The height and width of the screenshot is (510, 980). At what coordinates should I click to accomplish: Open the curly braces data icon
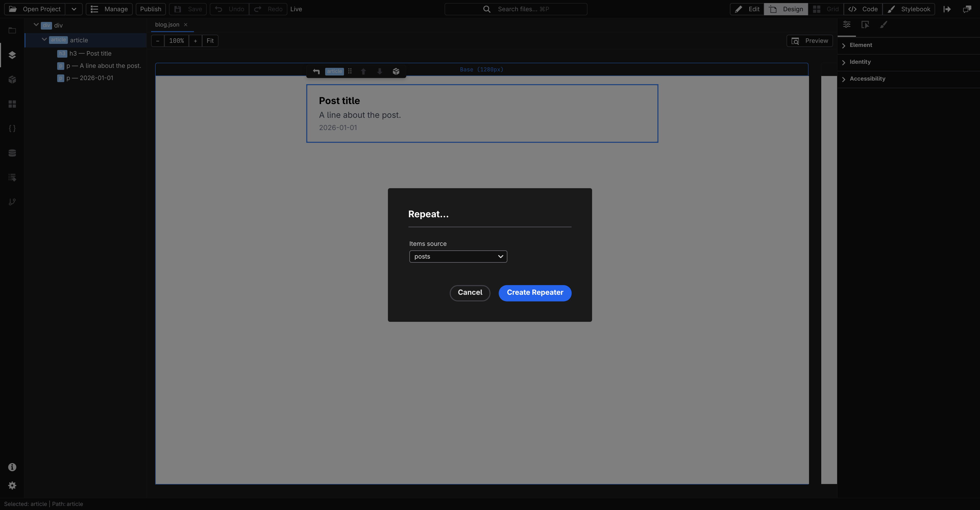tap(12, 129)
